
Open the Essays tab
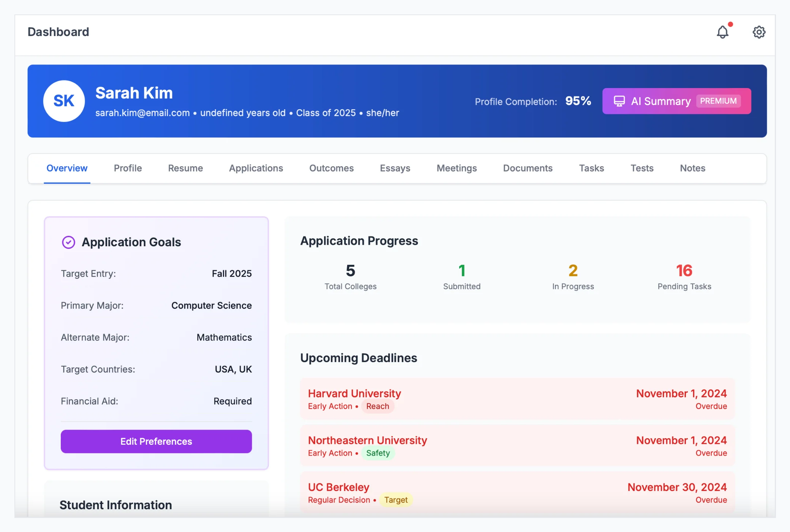point(395,168)
